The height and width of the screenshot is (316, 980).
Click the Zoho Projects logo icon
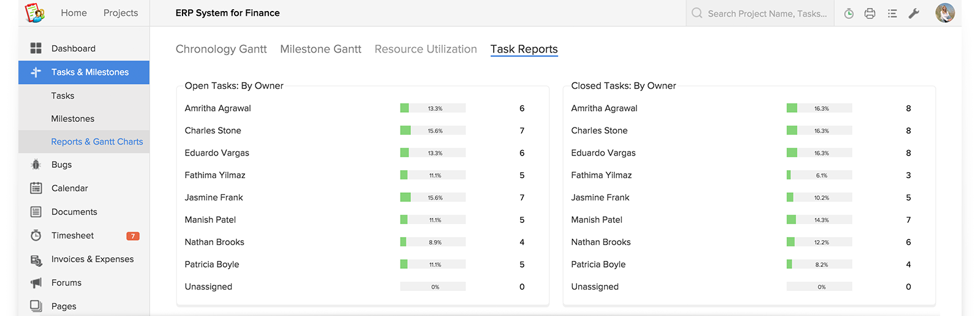tap(34, 13)
